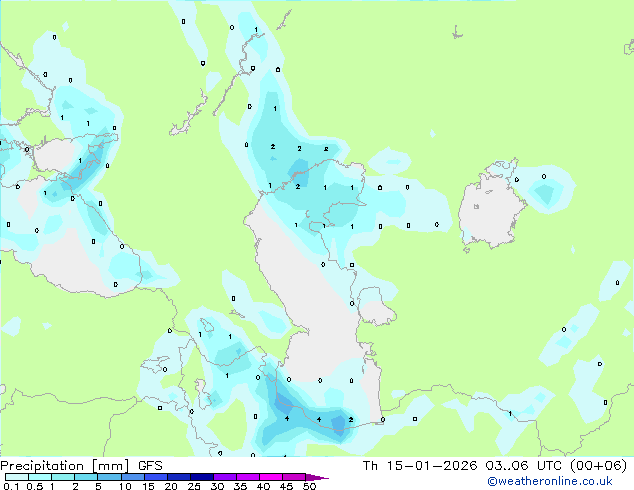Click the legend swatch between 45 and 50
This screenshot has height=490, width=634.
[x=294, y=477]
